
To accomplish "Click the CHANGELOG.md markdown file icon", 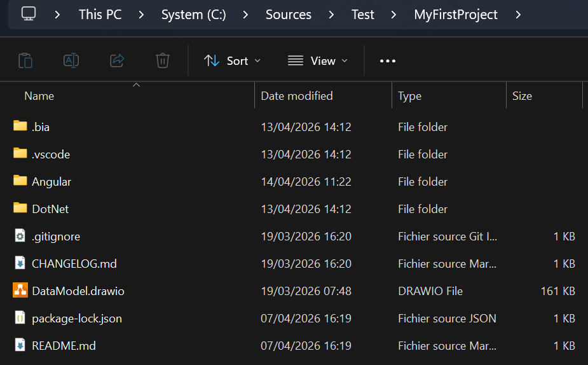I will 20,263.
